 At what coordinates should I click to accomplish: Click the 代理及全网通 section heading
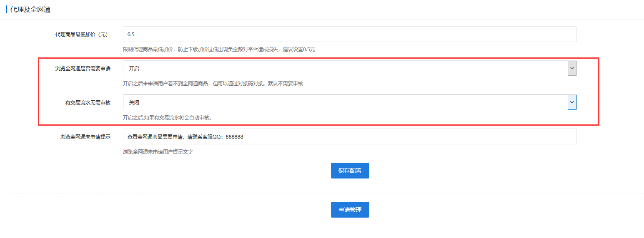[30, 10]
